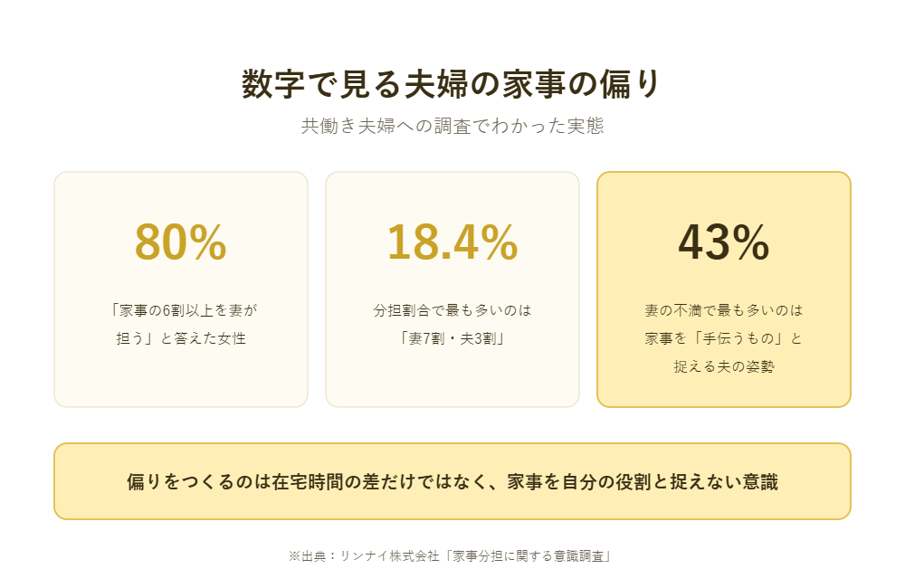Image resolution: width=905 pixels, height=588 pixels.
Task: Click the 妻の不満で最も多いのは text line
Action: pos(724,310)
